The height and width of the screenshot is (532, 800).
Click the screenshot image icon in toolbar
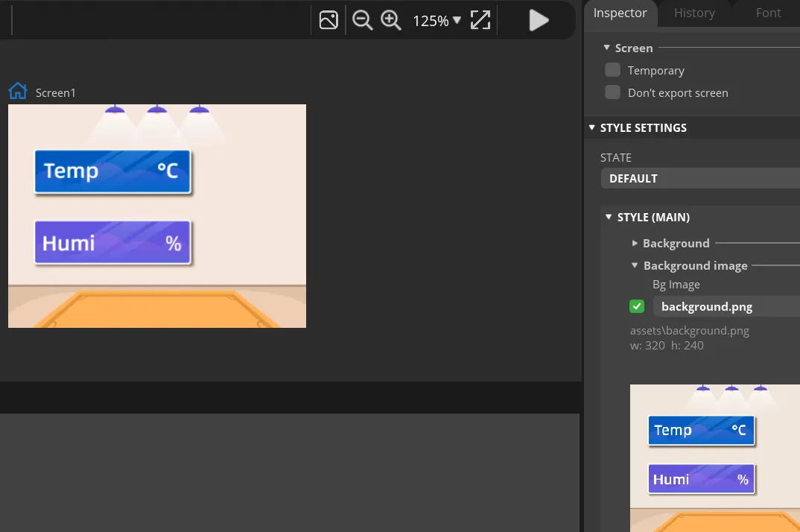tap(328, 20)
